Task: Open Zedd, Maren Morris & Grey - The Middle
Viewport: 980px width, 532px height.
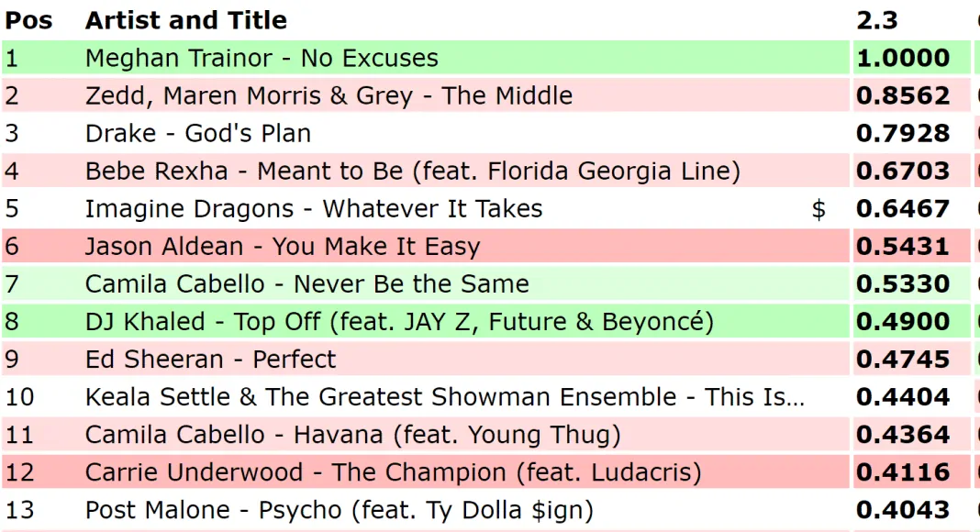Action: click(x=329, y=96)
